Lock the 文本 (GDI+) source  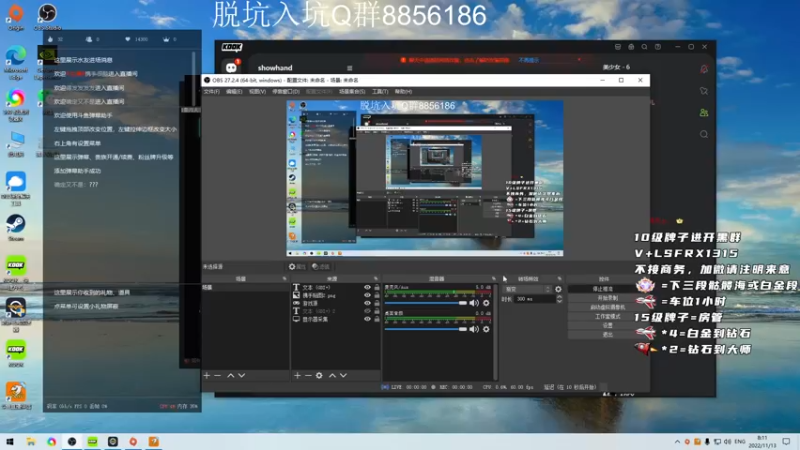(x=377, y=288)
